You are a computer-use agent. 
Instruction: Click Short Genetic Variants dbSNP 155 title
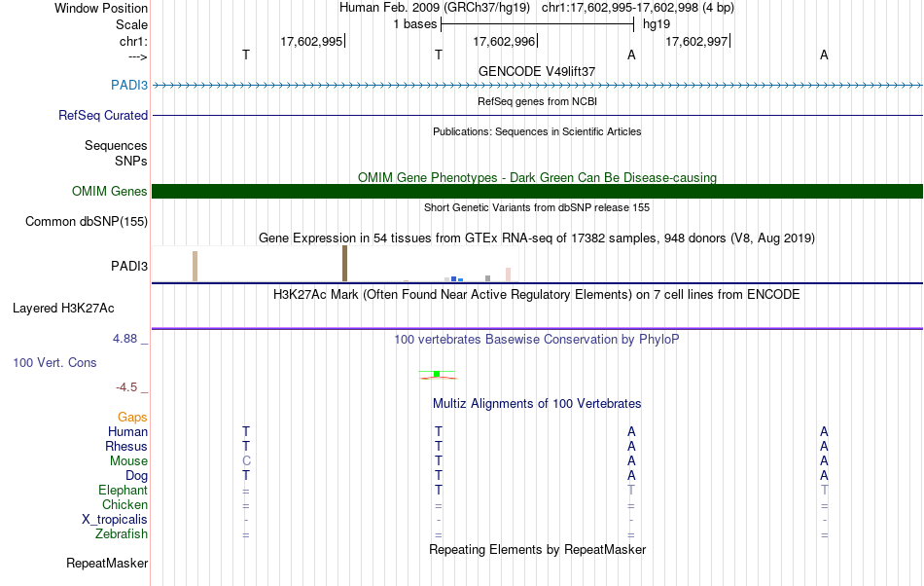click(537, 207)
